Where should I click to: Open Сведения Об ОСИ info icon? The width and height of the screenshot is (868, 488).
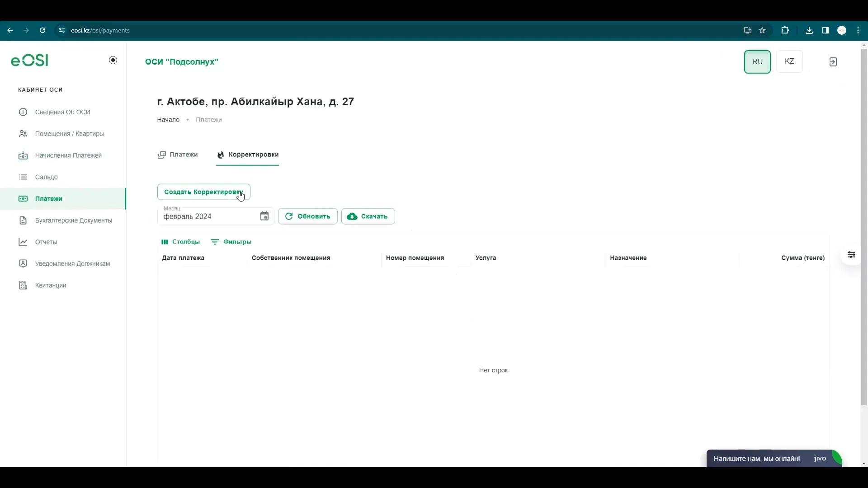click(x=23, y=112)
